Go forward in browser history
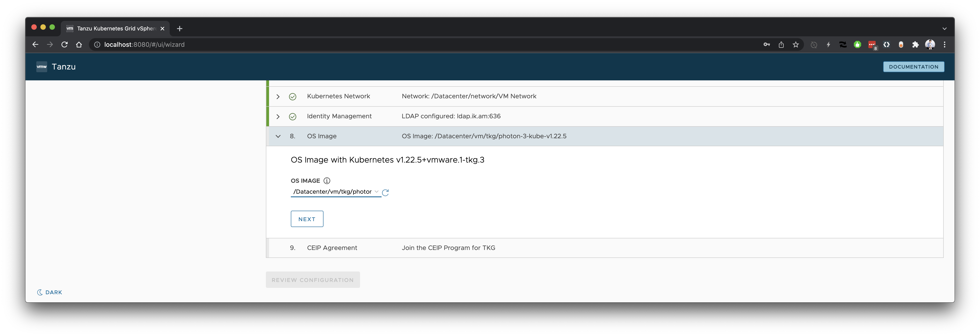Image resolution: width=980 pixels, height=336 pixels. [50, 44]
